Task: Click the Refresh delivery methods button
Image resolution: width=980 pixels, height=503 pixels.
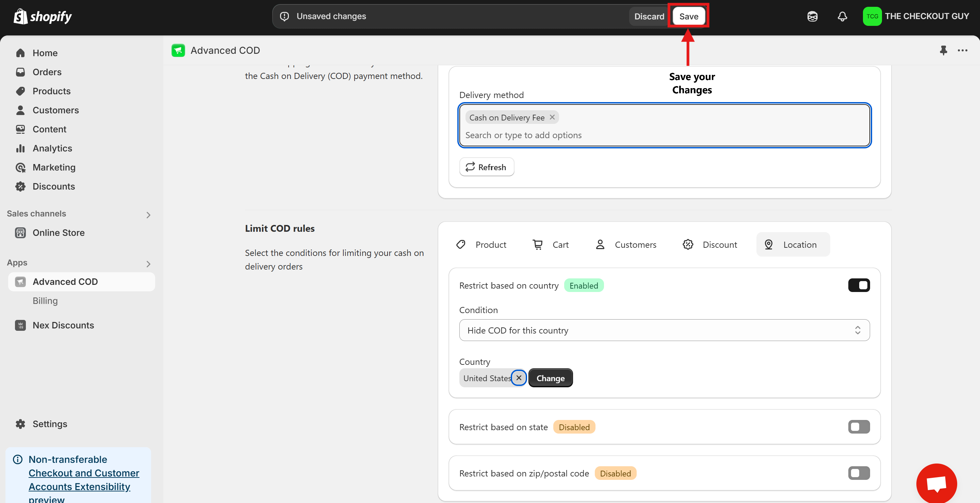Action: [487, 167]
